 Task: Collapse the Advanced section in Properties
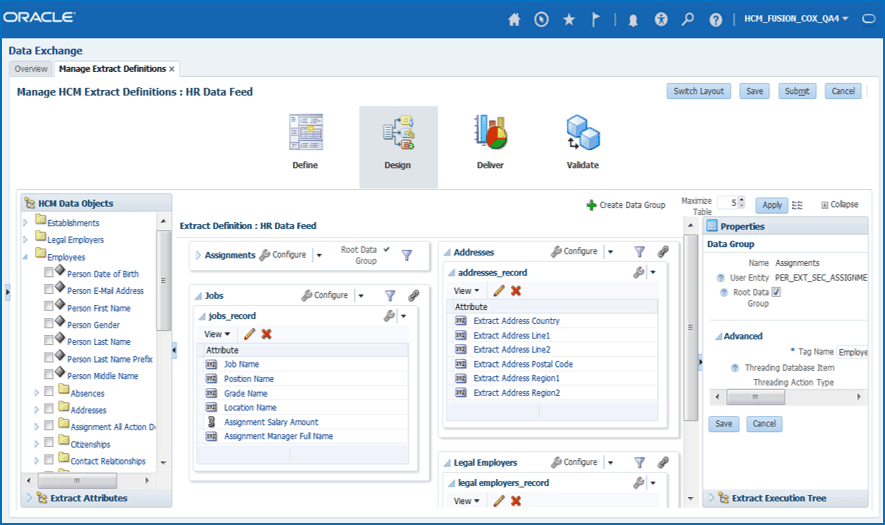pyautogui.click(x=718, y=336)
